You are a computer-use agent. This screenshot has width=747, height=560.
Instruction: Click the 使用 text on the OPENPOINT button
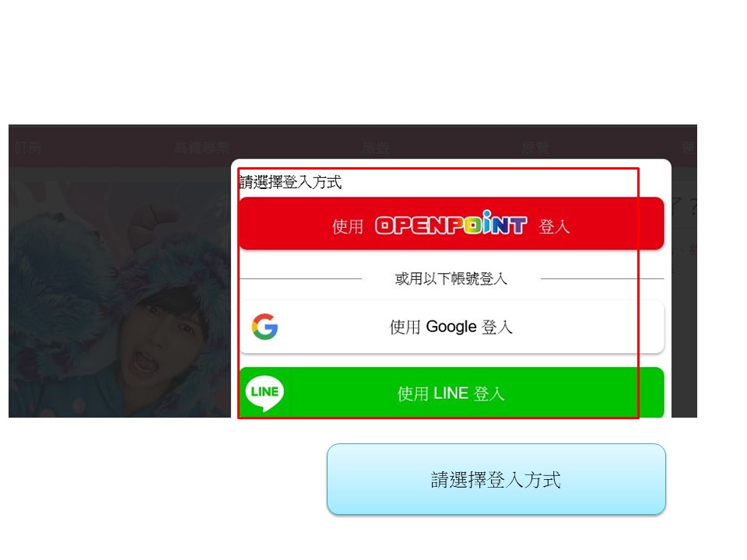tap(348, 226)
